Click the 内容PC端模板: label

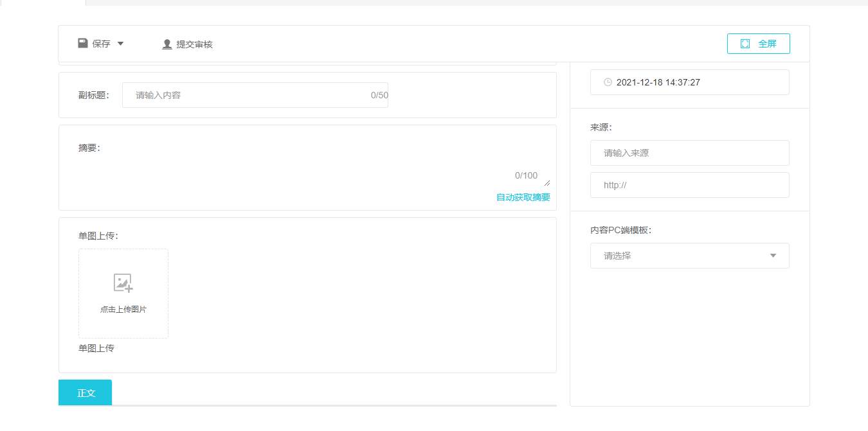[x=621, y=230]
